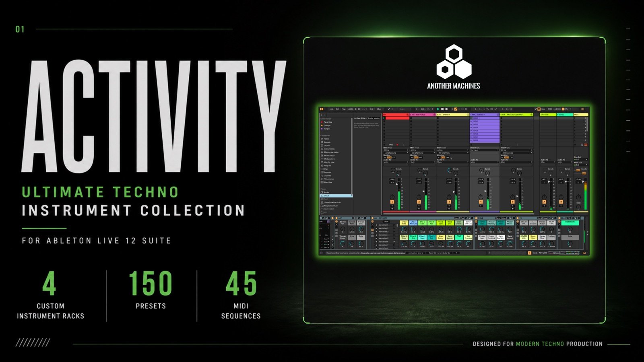Click the Iniciar sesión button
Image resolution: width=644 pixels, height=362 pixels.
(374, 118)
